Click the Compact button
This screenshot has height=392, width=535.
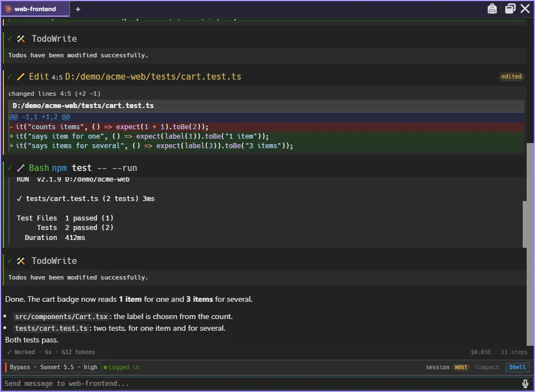487,367
